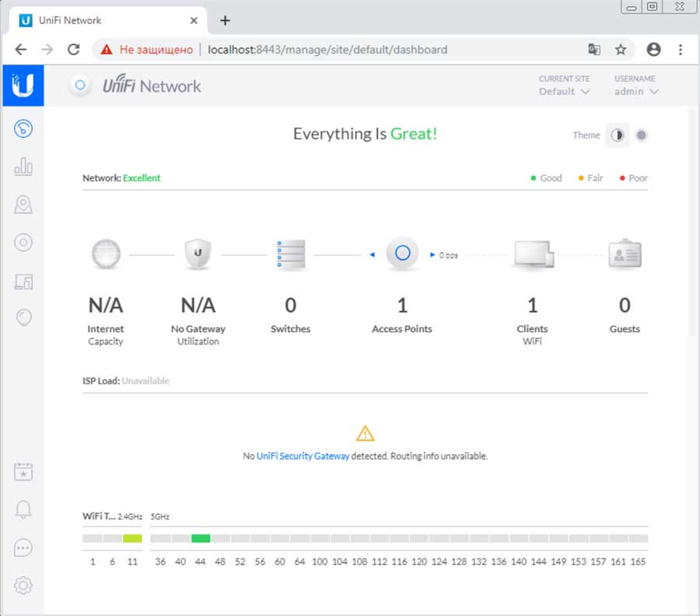Click the browser translate page icon

pyautogui.click(x=594, y=50)
